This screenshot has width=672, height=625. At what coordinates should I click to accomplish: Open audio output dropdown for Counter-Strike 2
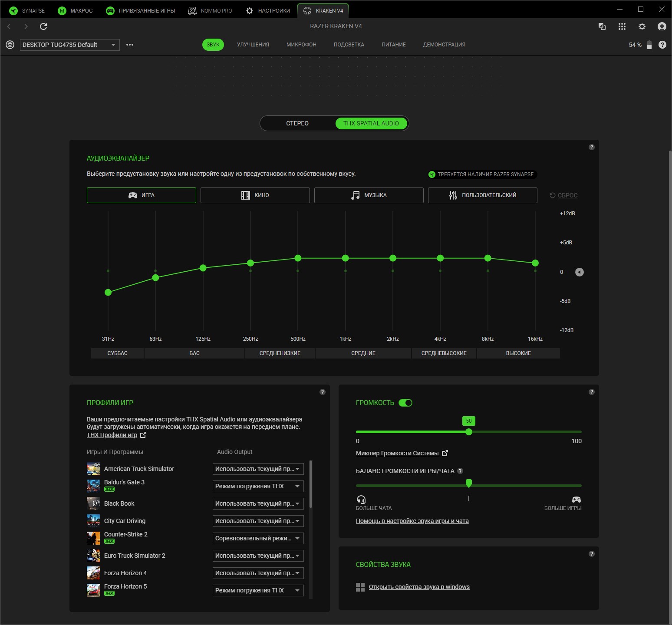[x=258, y=538]
